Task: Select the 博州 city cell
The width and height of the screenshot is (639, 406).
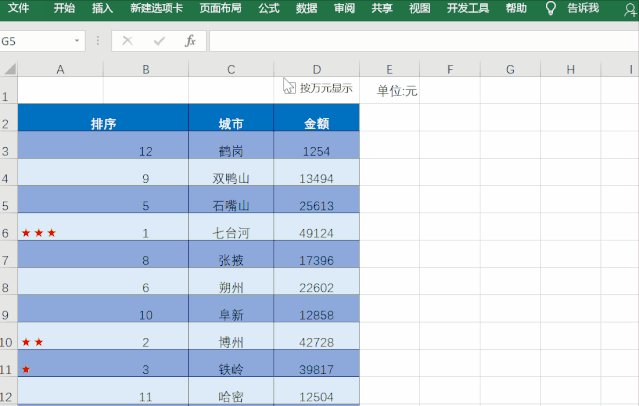Action: pyautogui.click(x=231, y=336)
